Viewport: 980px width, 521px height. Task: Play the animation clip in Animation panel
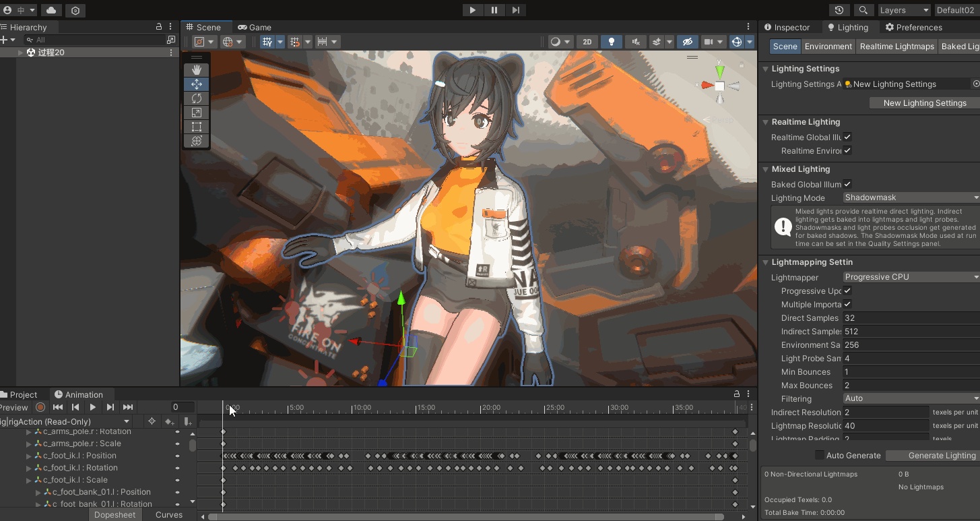tap(93, 407)
